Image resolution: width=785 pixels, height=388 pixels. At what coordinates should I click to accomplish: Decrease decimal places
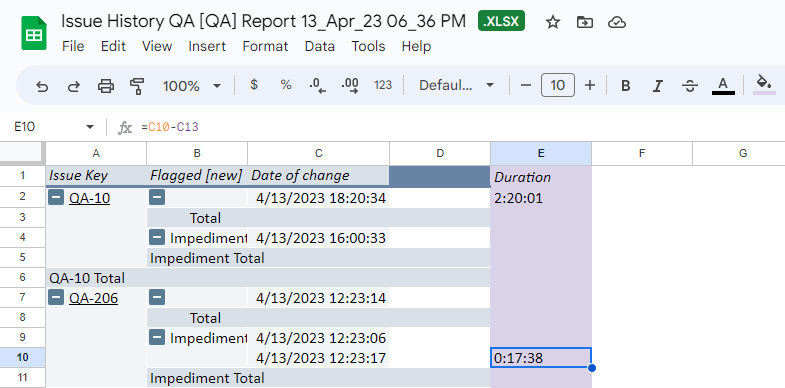click(317, 86)
